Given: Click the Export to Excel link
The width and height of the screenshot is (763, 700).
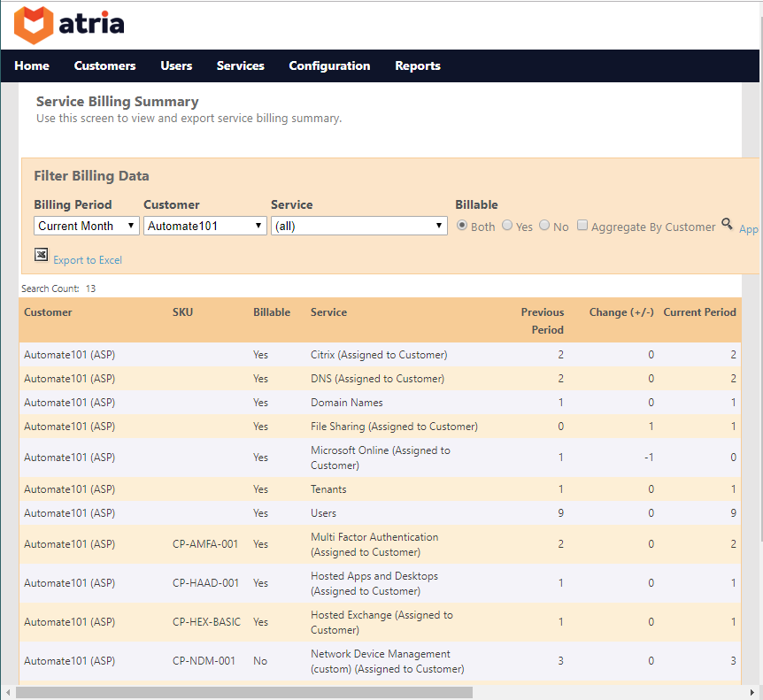Looking at the screenshot, I should point(88,260).
